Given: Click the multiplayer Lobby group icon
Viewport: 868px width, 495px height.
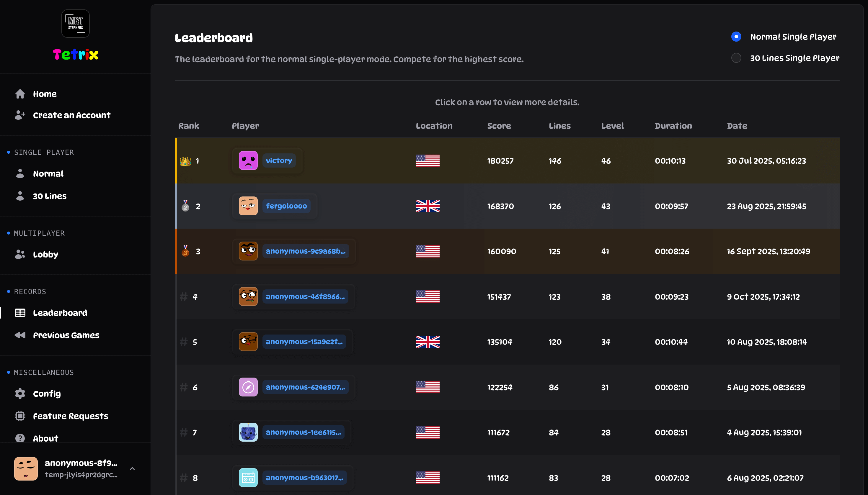Looking at the screenshot, I should click(20, 254).
